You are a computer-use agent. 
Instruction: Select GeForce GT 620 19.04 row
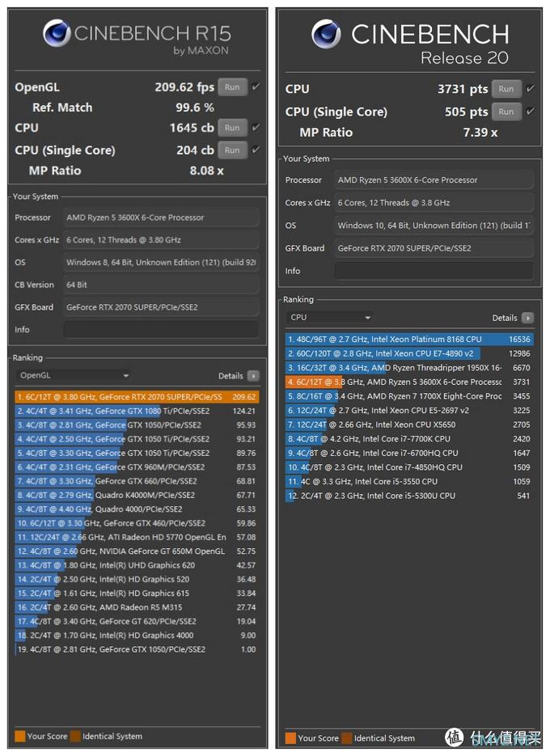tap(137, 622)
